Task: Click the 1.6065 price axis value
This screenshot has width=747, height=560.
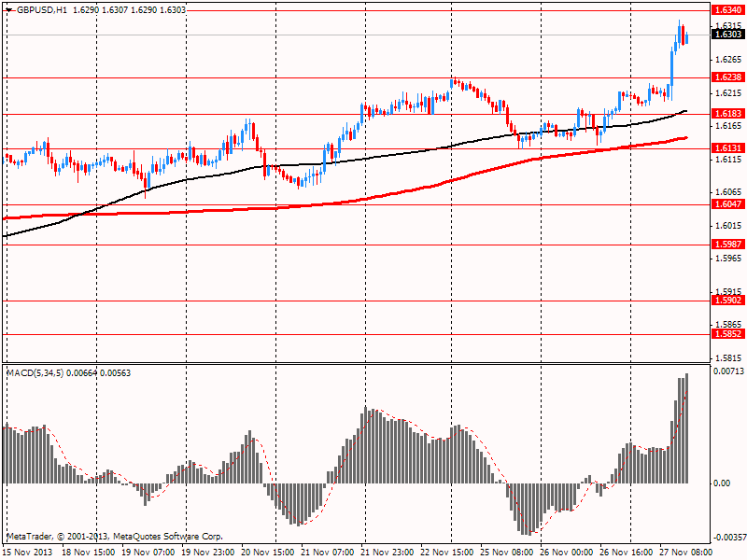Action: (x=728, y=192)
